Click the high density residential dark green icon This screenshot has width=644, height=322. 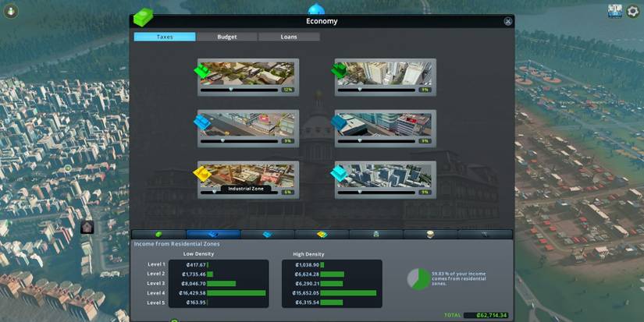tap(340, 70)
